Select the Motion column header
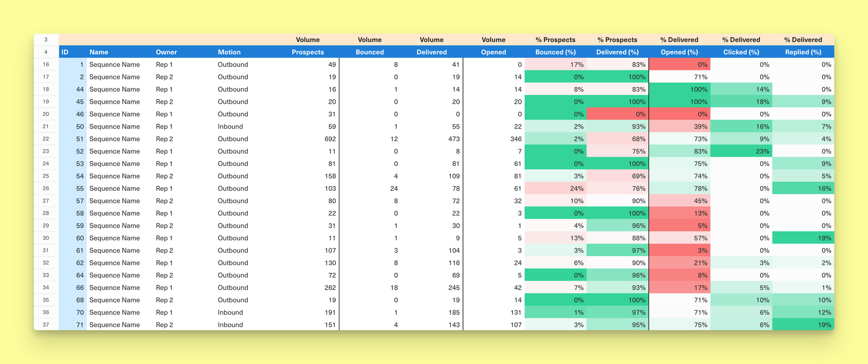 (229, 52)
